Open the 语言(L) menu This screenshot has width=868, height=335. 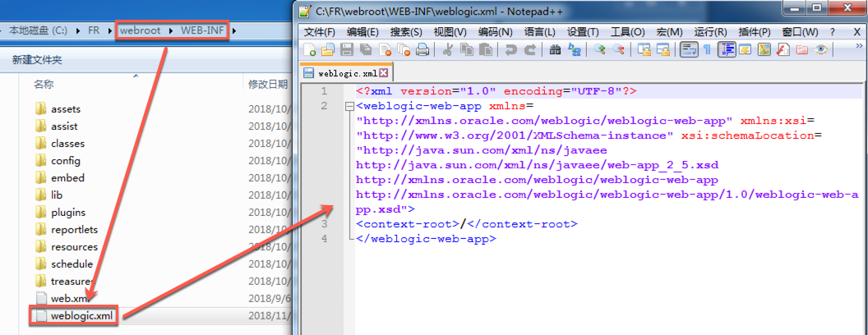pyautogui.click(x=540, y=32)
